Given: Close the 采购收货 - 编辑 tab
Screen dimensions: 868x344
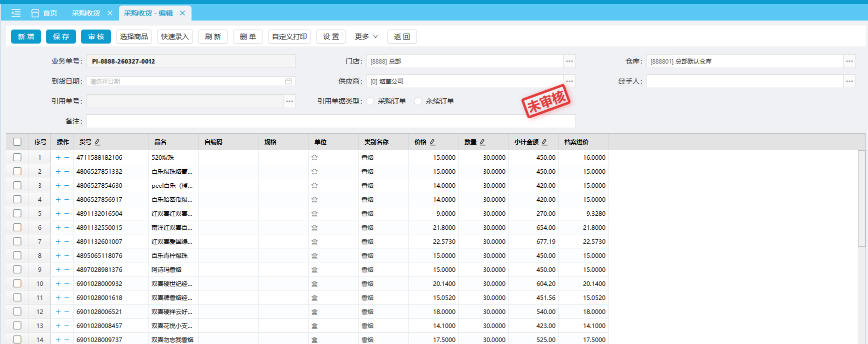Looking at the screenshot, I should [x=182, y=13].
